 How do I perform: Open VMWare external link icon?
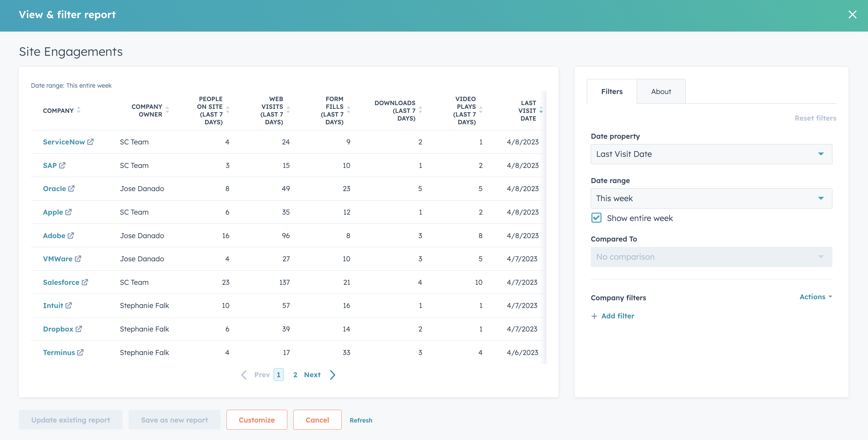[x=78, y=259]
